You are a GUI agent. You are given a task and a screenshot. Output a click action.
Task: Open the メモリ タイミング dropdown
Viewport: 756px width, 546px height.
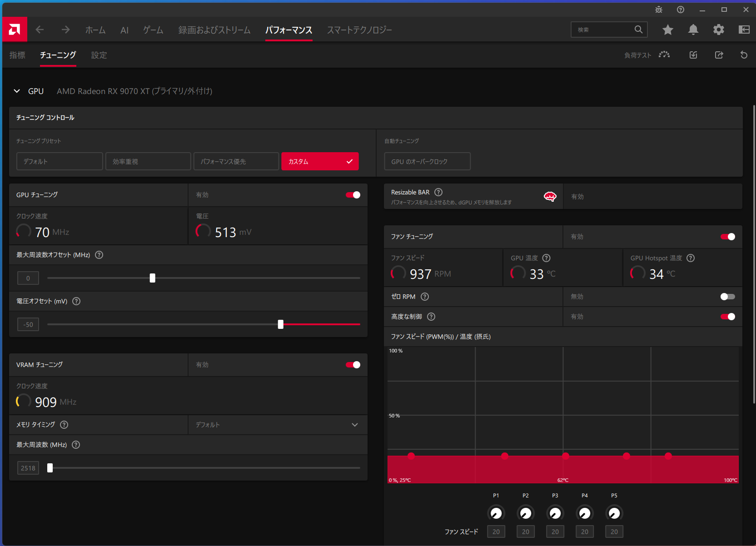point(278,425)
